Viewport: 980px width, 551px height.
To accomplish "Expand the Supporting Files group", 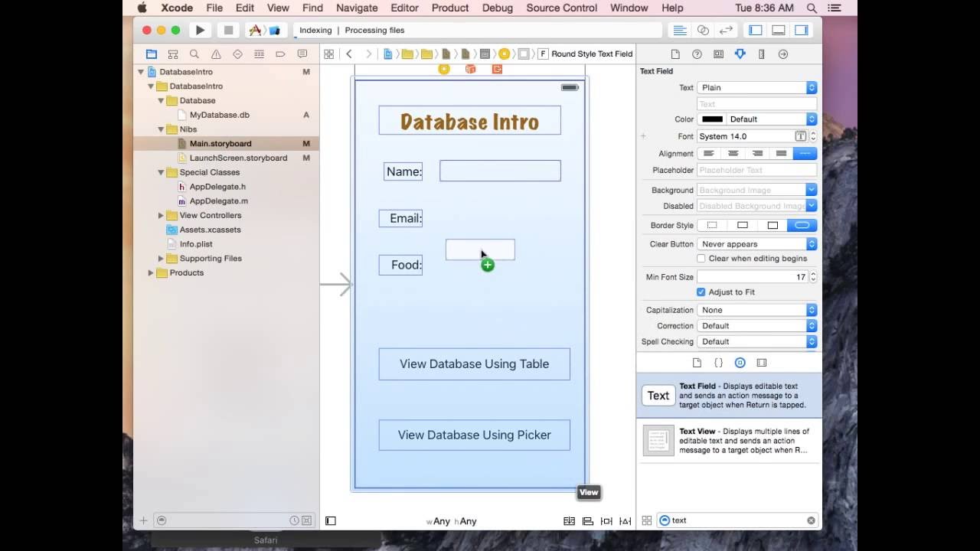I will pyautogui.click(x=161, y=259).
